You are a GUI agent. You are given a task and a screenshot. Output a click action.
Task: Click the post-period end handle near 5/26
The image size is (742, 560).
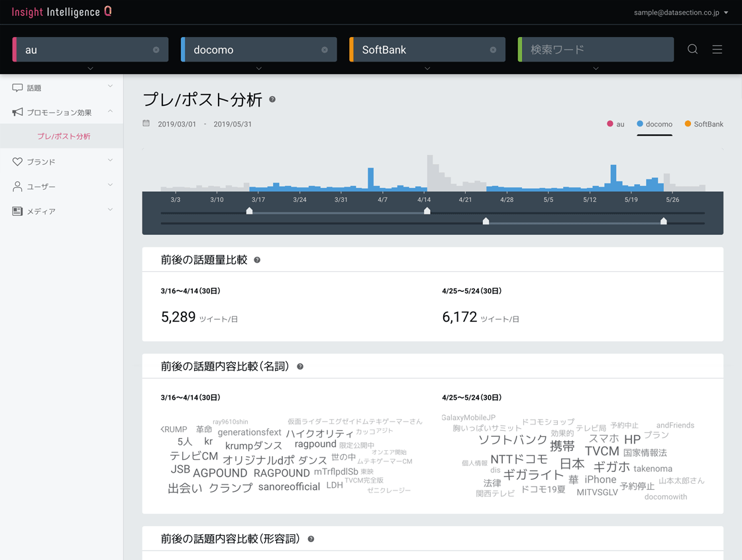[663, 221]
